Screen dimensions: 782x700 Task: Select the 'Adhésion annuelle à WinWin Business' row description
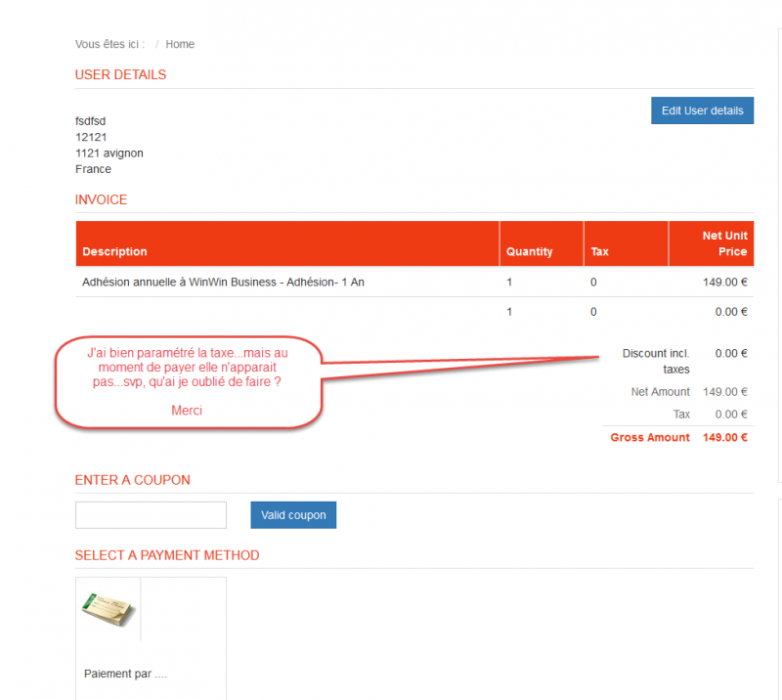[223, 283]
